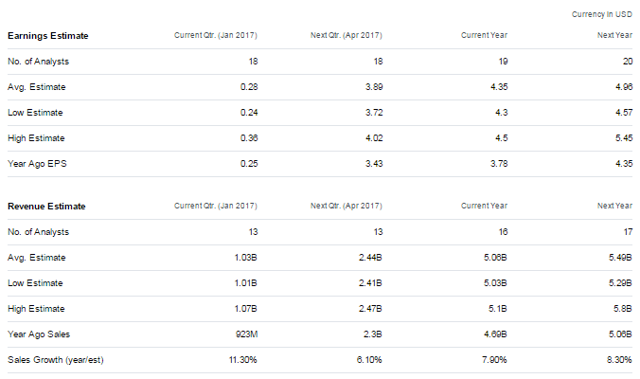
Task: Select Next Qtr. (Apr 2017) earnings column header
Action: (346, 35)
